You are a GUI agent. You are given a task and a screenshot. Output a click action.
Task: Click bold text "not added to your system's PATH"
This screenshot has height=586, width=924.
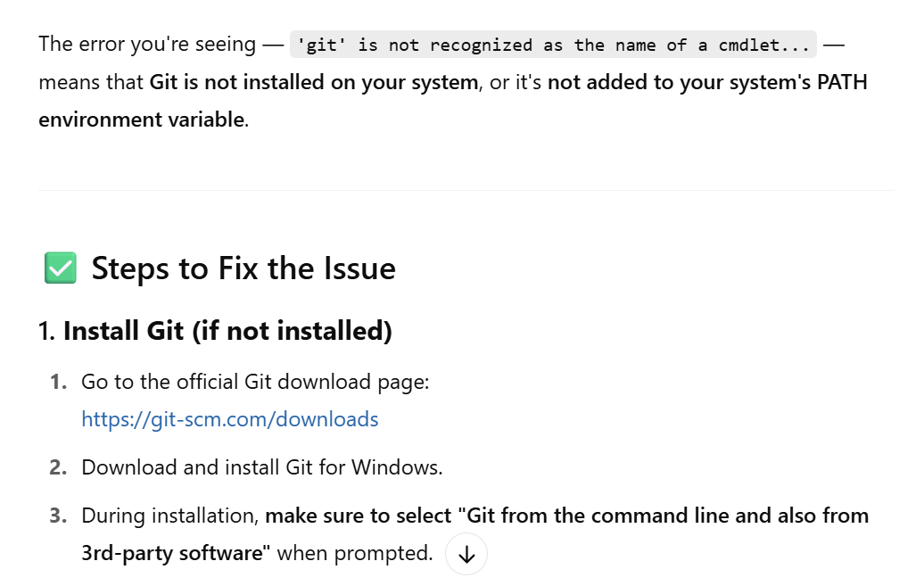click(707, 82)
